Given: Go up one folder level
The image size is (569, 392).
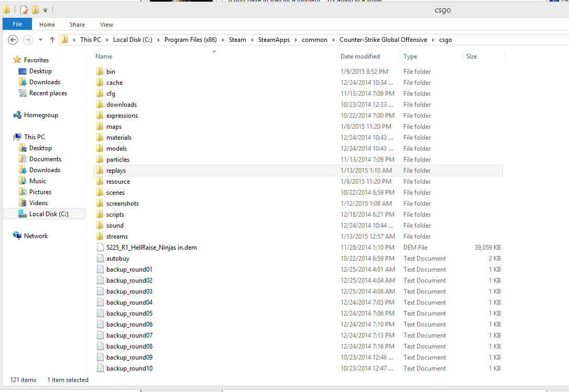Looking at the screenshot, I should pyautogui.click(x=52, y=40).
